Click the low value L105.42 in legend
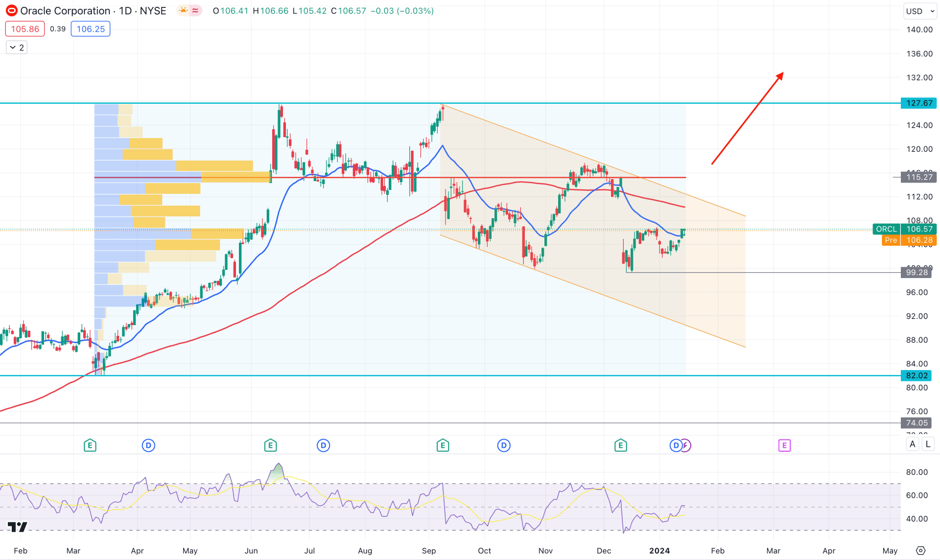This screenshot has height=560, width=940. pos(309,11)
